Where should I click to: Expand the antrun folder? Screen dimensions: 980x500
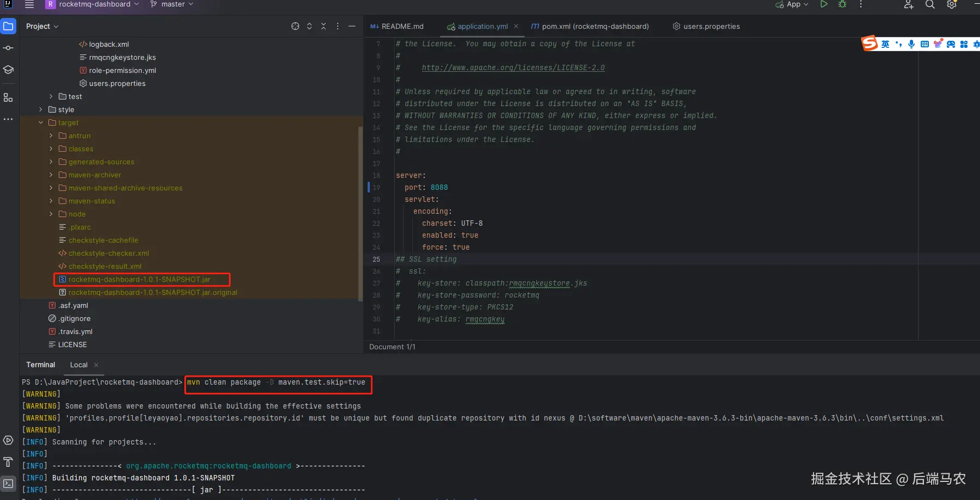(51, 135)
